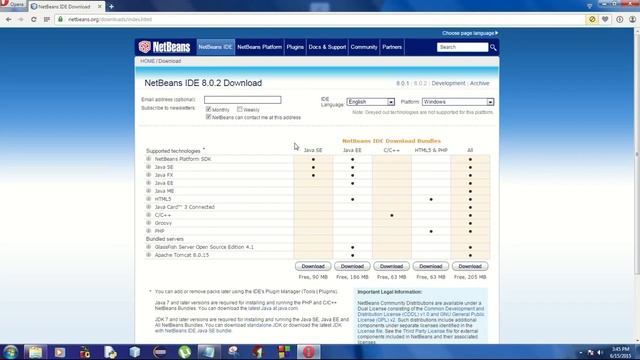Click the network tray icon
This screenshot has width=640, height=360.
click(590, 352)
